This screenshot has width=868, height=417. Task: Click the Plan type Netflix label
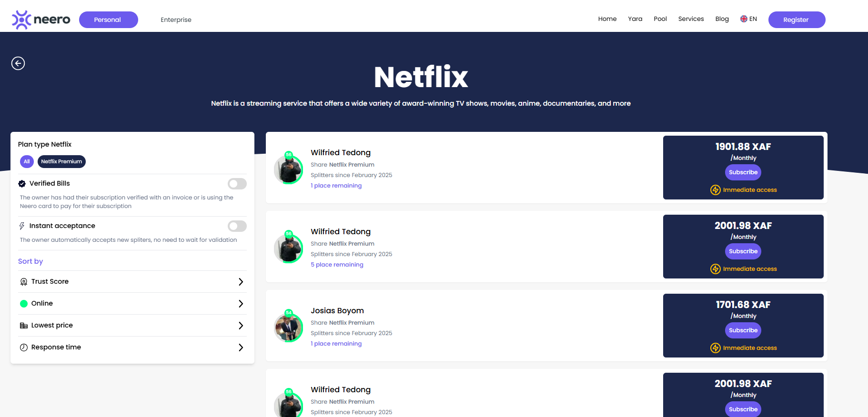pyautogui.click(x=45, y=144)
